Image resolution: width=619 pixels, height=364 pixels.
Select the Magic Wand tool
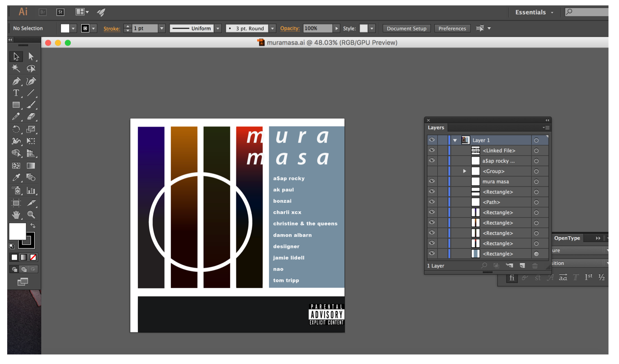pyautogui.click(x=16, y=69)
